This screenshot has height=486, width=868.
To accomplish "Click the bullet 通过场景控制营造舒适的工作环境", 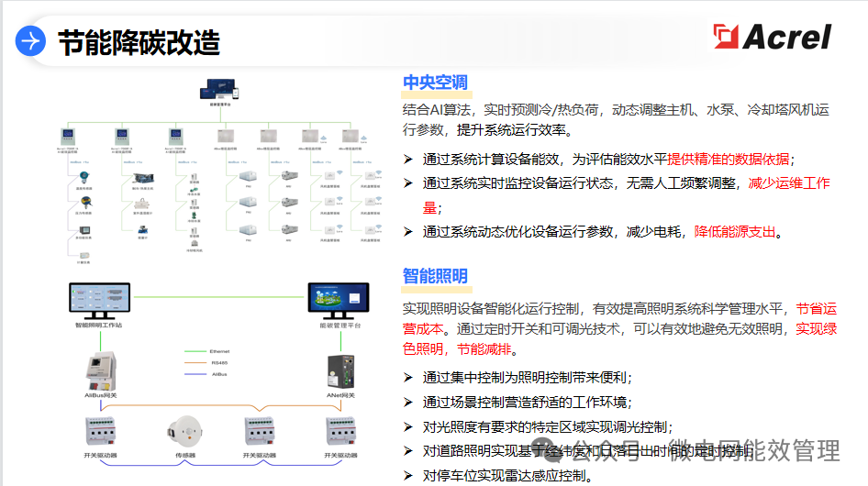I will (518, 402).
